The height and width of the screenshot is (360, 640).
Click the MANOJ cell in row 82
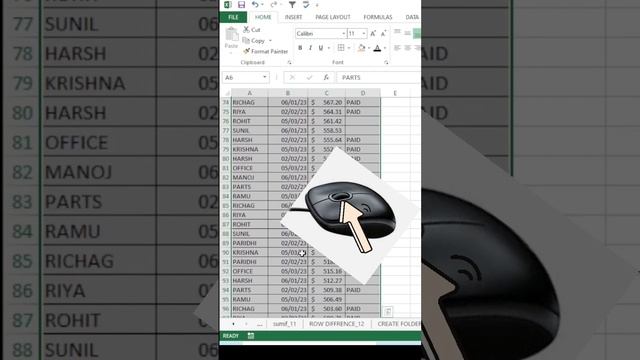[249, 178]
